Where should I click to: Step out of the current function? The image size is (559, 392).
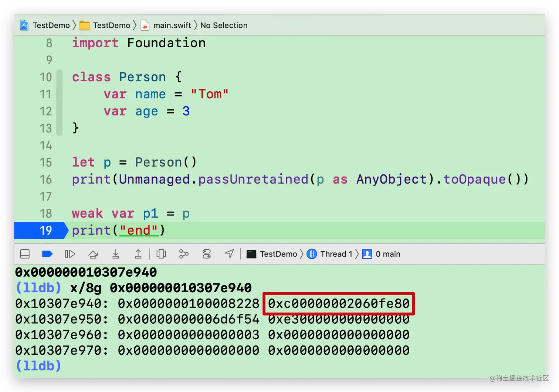click(x=138, y=254)
